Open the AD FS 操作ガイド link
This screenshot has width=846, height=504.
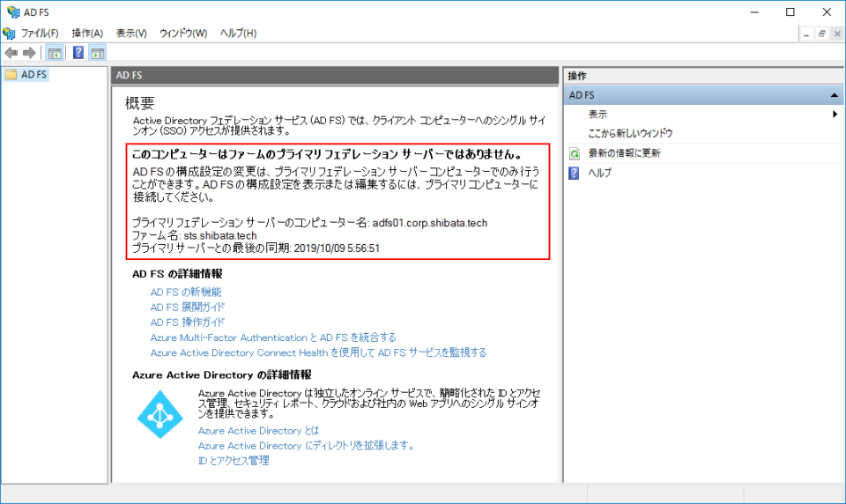click(188, 322)
